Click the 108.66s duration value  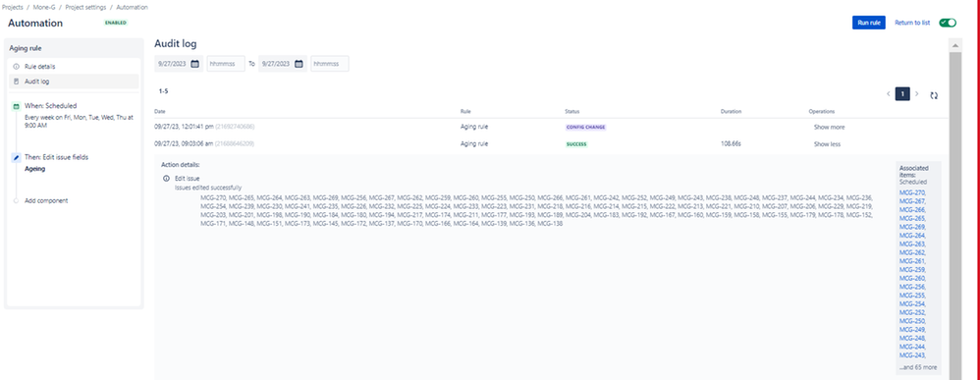[x=732, y=143]
